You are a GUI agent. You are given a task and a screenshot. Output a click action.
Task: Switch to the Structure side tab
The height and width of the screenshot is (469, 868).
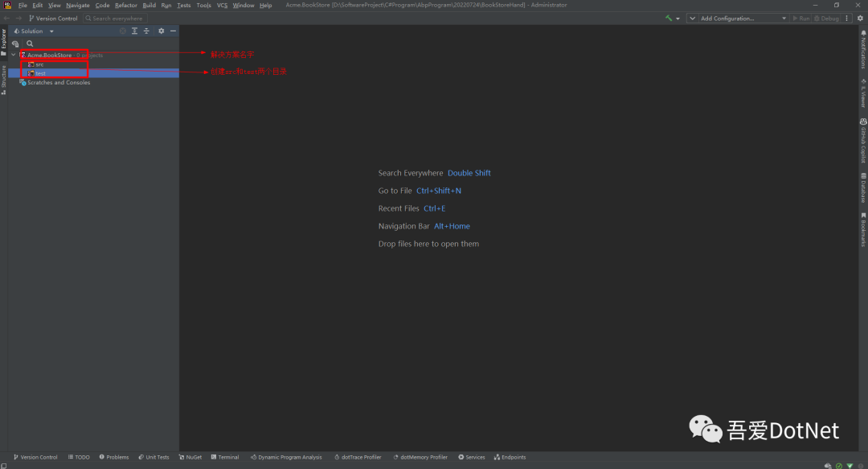(x=4, y=80)
